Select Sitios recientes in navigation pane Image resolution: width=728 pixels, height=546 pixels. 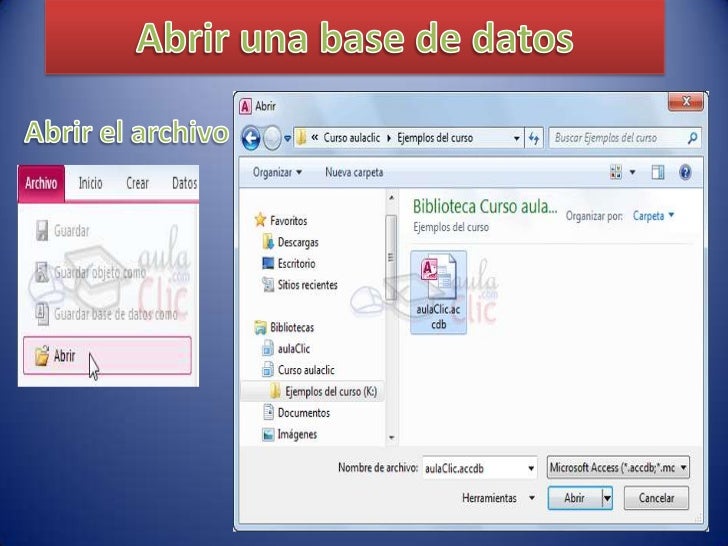click(307, 285)
